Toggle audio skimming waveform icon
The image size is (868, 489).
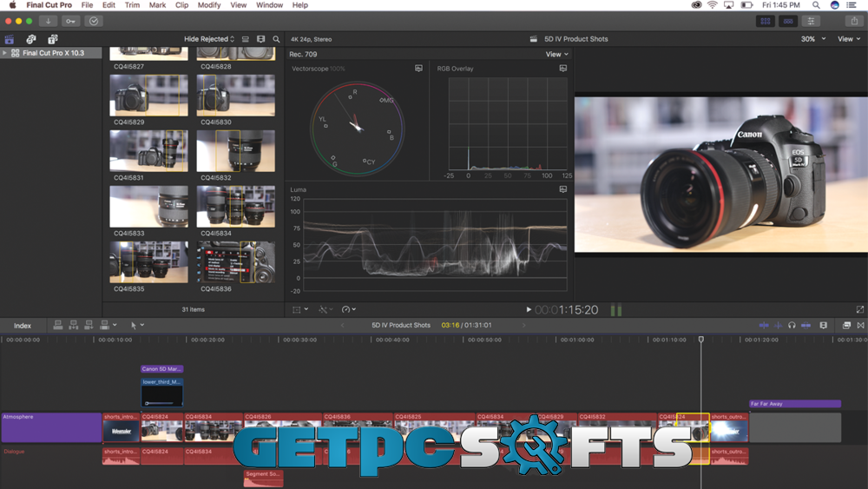tap(778, 325)
